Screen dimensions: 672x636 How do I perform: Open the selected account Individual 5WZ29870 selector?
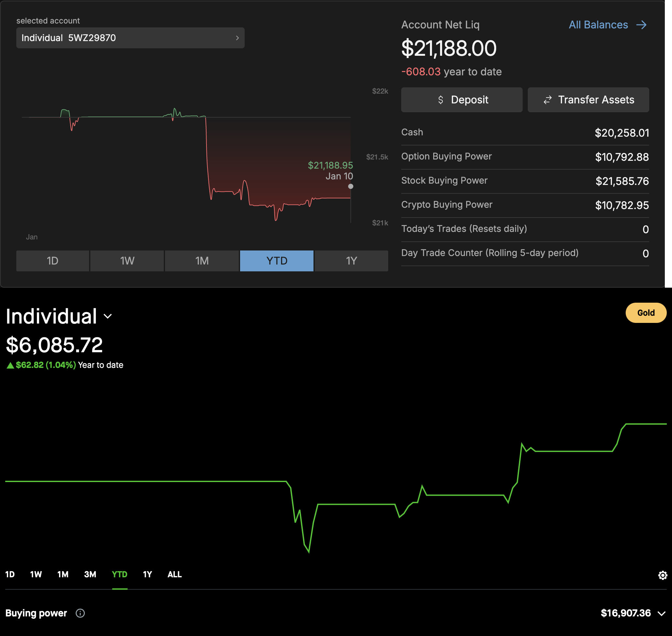130,38
